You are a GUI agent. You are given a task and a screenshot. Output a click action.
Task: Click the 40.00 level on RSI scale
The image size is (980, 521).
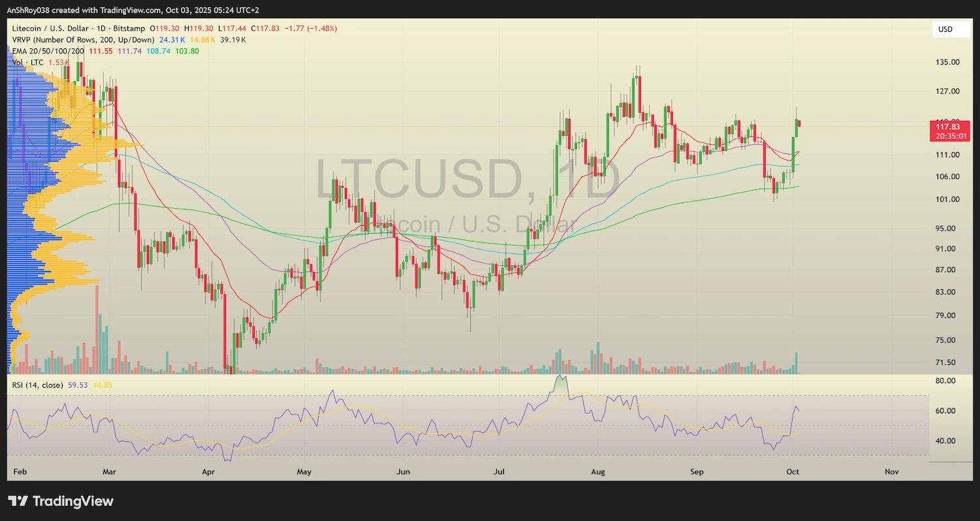[946, 441]
